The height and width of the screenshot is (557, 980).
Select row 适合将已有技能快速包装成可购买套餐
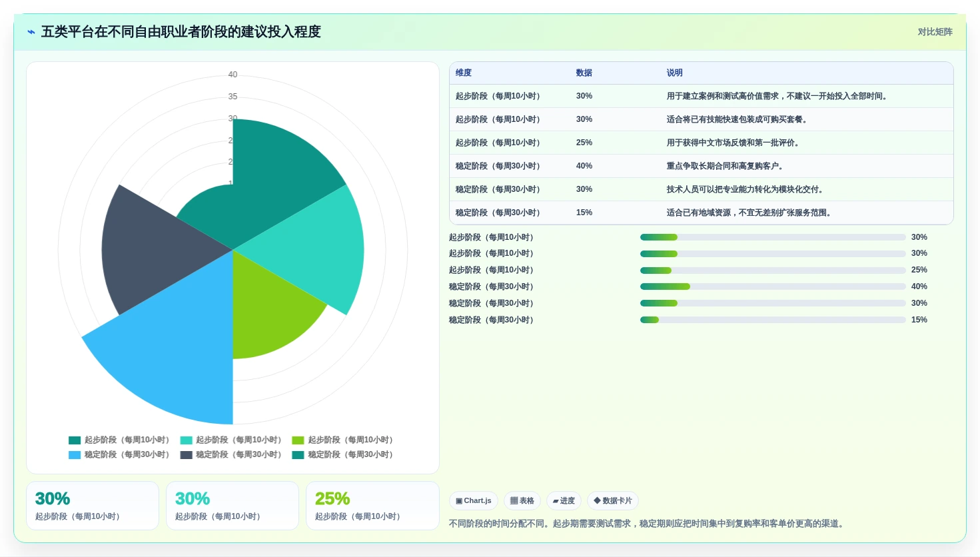coord(702,119)
